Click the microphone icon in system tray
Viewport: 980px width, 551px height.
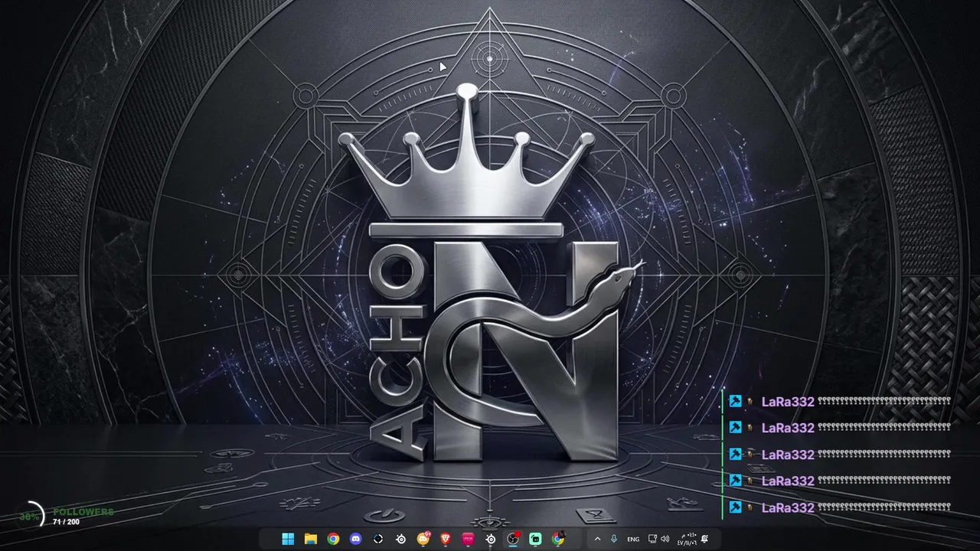point(613,539)
